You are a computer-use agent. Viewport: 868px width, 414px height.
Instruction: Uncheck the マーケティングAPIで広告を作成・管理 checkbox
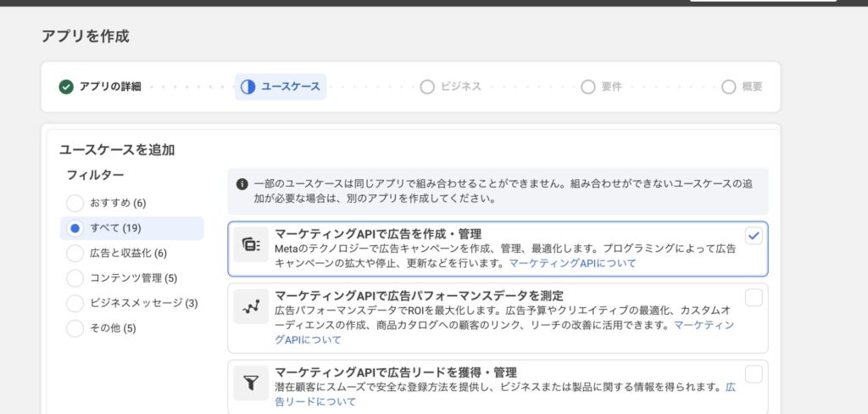point(754,237)
